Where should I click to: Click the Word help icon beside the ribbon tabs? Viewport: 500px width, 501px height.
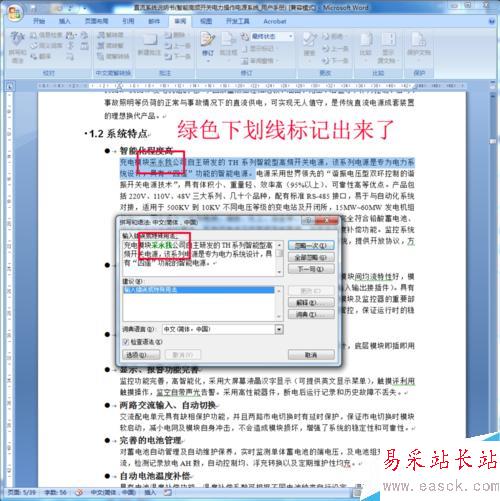pyautogui.click(x=491, y=21)
